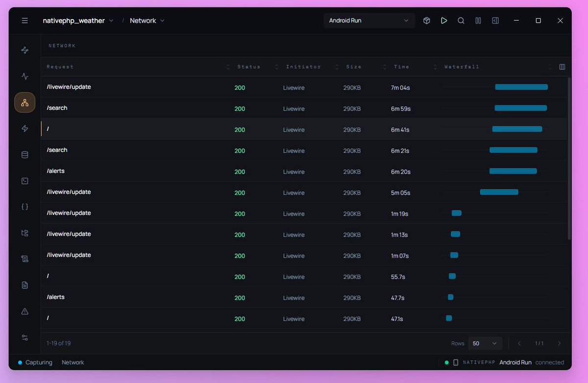The width and height of the screenshot is (588, 383).
Task: Select the /livewire/update row at 1m 19s
Action: (x=304, y=213)
